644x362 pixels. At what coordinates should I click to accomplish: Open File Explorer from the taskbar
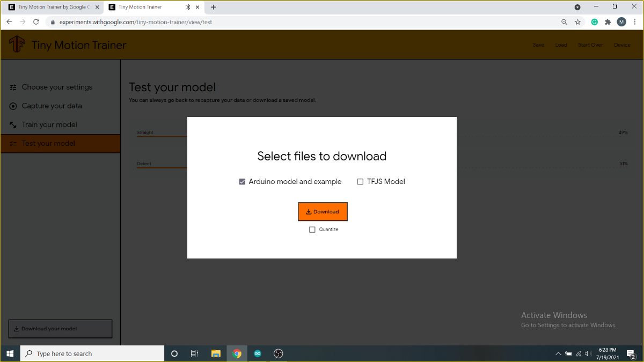pyautogui.click(x=216, y=353)
